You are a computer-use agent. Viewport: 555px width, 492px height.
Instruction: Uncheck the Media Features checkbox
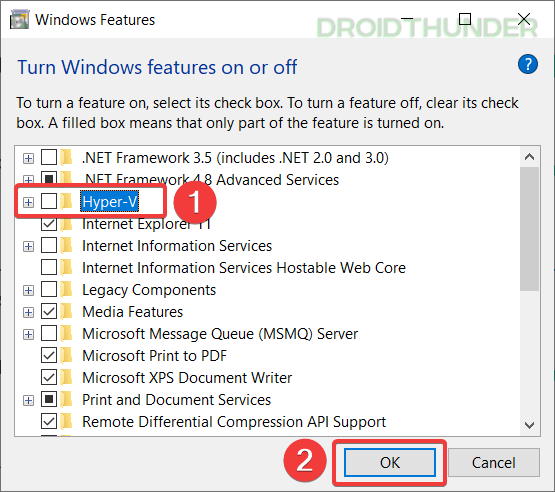49,311
